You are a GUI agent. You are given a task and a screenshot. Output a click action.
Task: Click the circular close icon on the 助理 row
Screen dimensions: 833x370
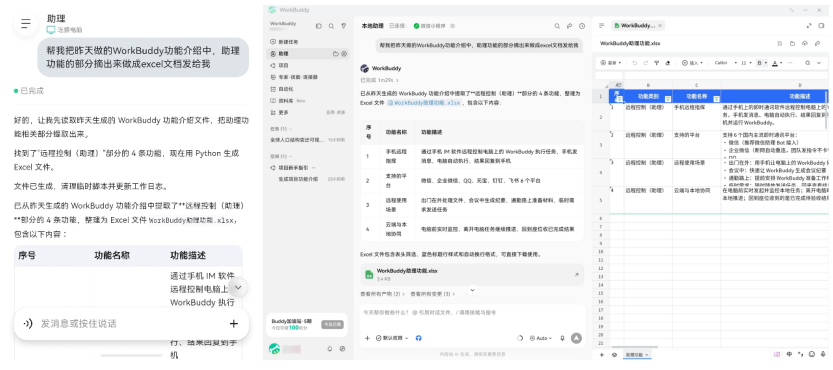344,54
